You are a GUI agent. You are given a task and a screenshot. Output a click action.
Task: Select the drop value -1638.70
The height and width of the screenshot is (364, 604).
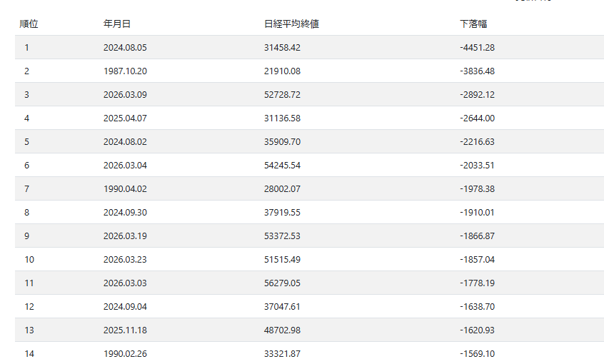coord(477,306)
